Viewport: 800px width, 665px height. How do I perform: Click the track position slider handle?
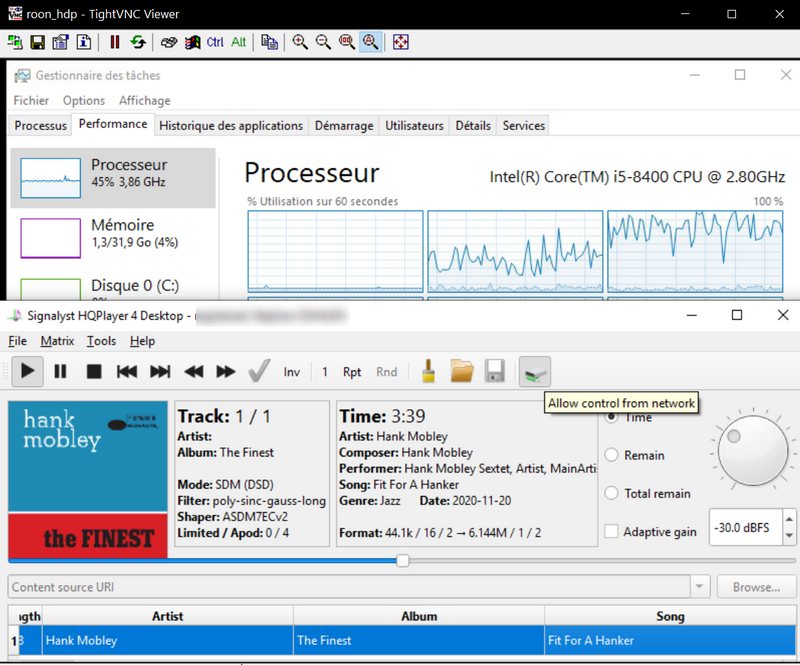point(403,561)
